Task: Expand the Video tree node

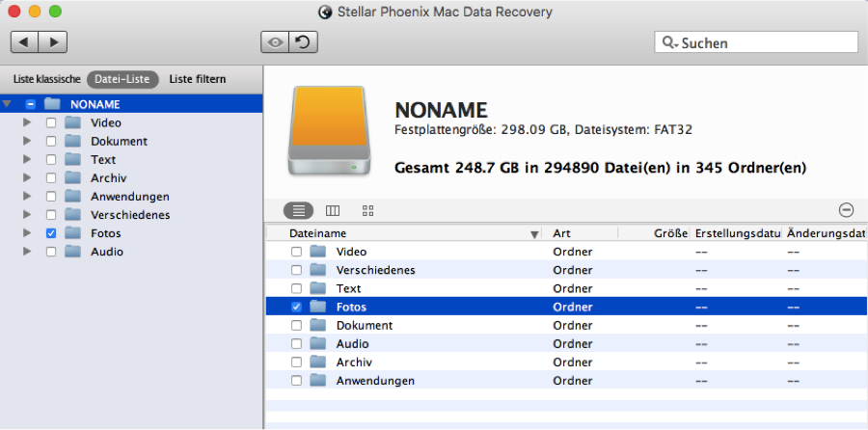Action: pyautogui.click(x=27, y=122)
